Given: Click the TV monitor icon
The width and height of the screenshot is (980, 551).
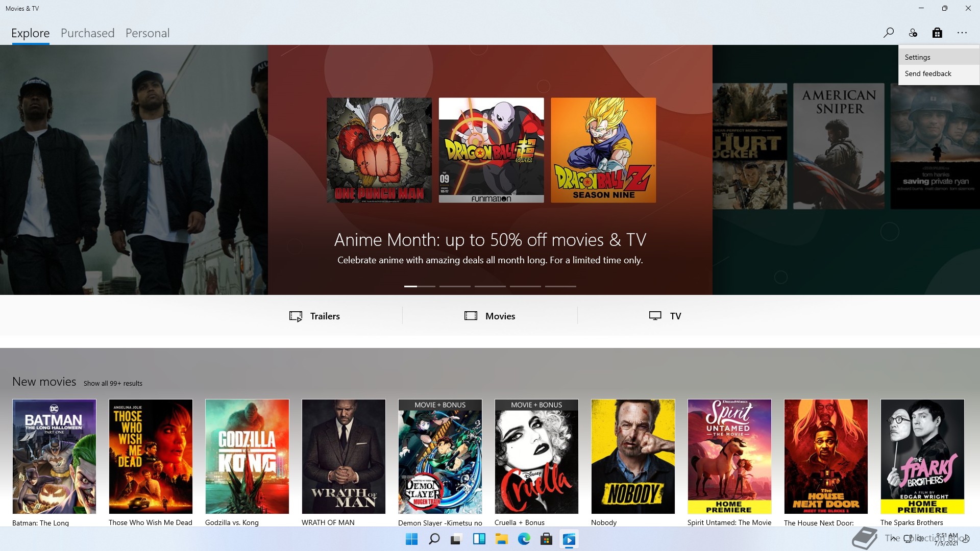Looking at the screenshot, I should [x=655, y=316].
